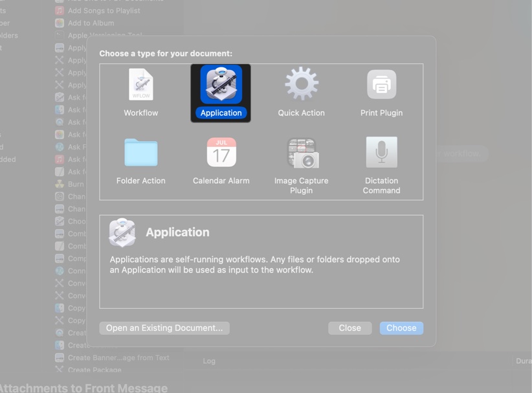Choose the Calendar Alarm icon

point(220,152)
